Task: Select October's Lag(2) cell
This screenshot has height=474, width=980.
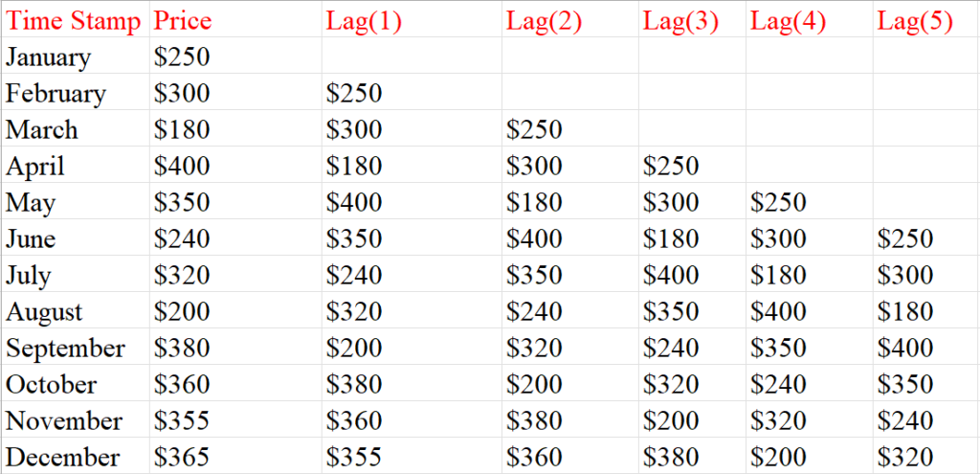Action: (x=534, y=385)
